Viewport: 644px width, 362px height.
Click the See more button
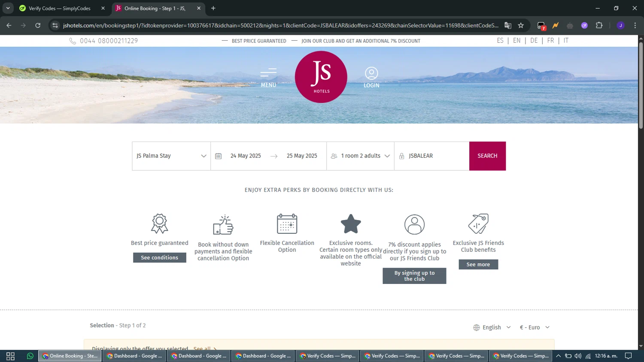pos(478,264)
